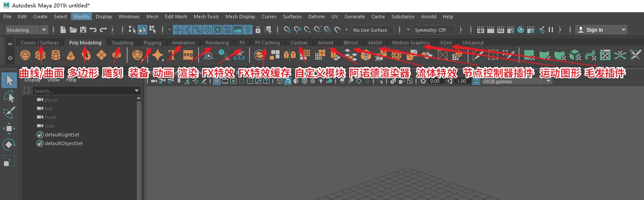The height and width of the screenshot is (200, 644).
Task: Select the defaultLightSet node in Outliner
Action: 62,135
